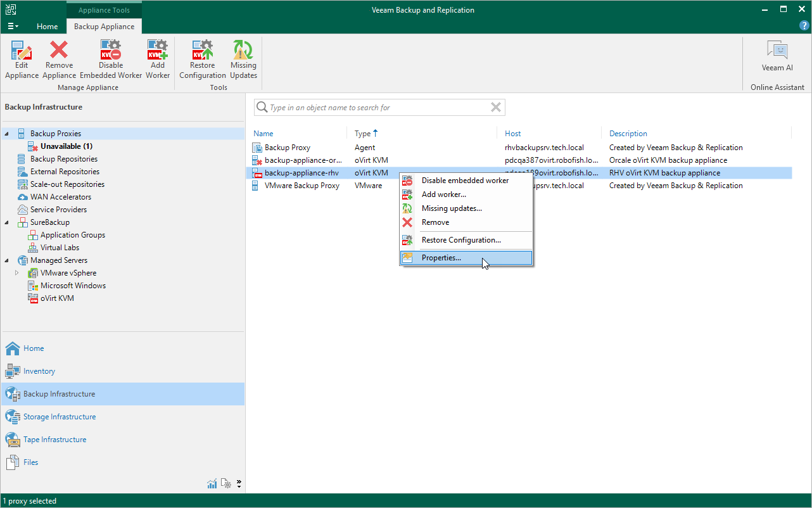Select VMware vSphere under Managed Servers
Screen dimensions: 812x508
pyautogui.click(x=68, y=273)
